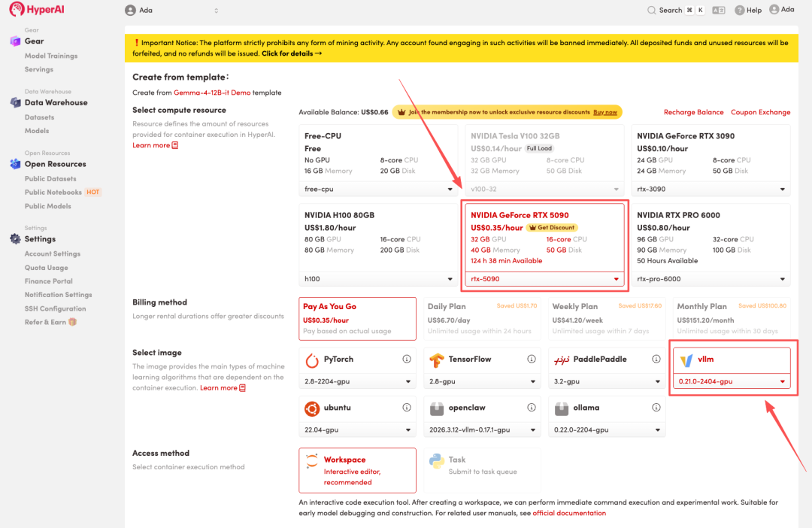The image size is (812, 528).
Task: Click the Ada profile avatar at top right
Action: (x=774, y=9)
